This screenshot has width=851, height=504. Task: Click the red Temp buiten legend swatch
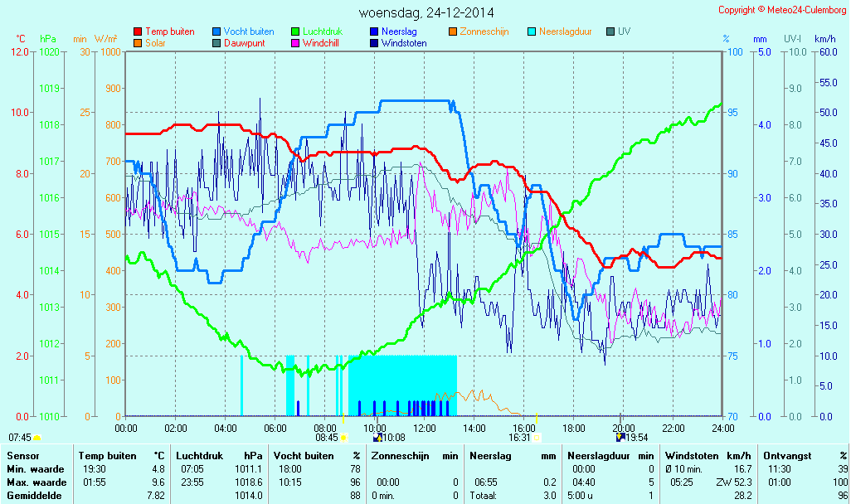(138, 31)
